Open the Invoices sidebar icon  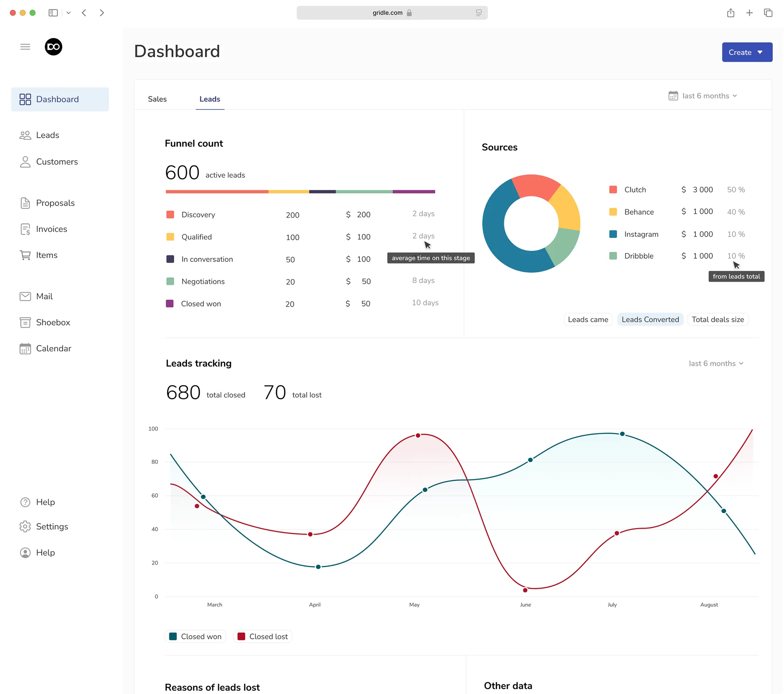coord(25,229)
